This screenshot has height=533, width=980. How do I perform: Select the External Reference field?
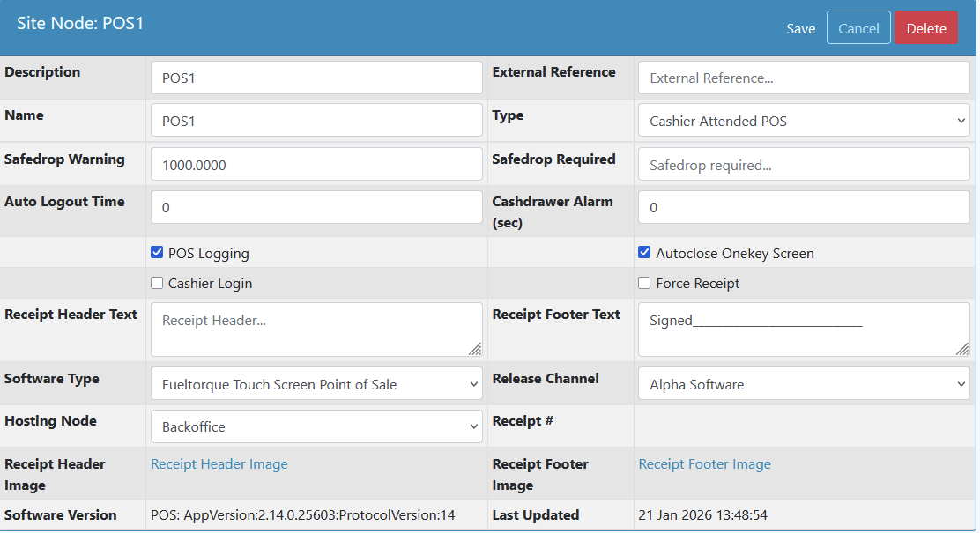804,78
